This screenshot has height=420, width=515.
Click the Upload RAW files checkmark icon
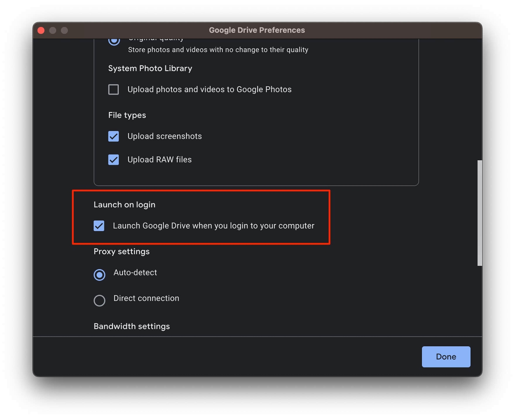[x=113, y=160]
